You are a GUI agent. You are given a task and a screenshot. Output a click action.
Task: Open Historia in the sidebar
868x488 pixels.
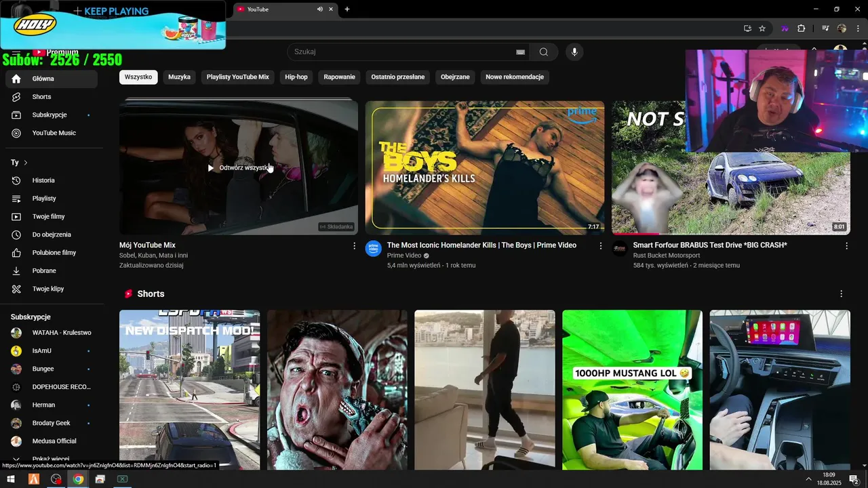pyautogui.click(x=52, y=180)
